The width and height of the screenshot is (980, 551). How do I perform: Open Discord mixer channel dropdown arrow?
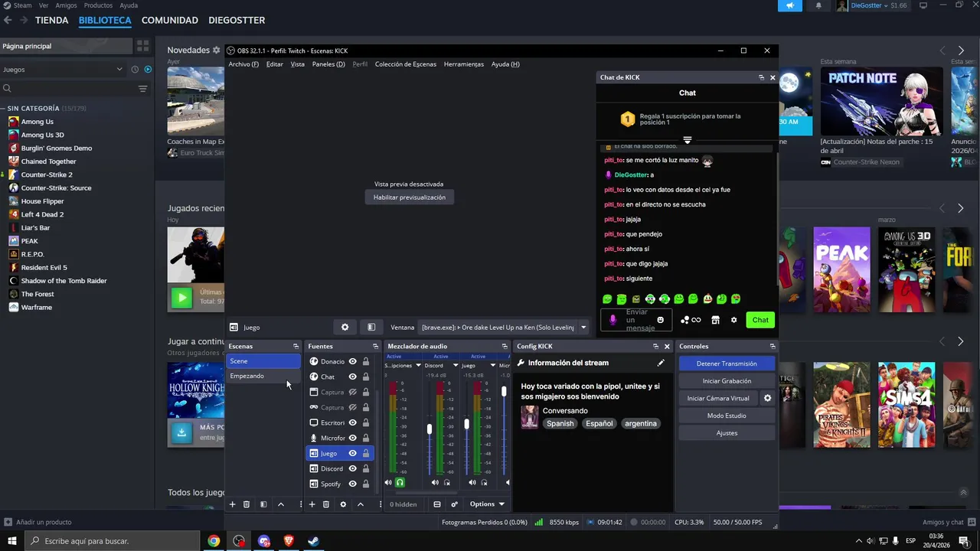click(x=456, y=366)
